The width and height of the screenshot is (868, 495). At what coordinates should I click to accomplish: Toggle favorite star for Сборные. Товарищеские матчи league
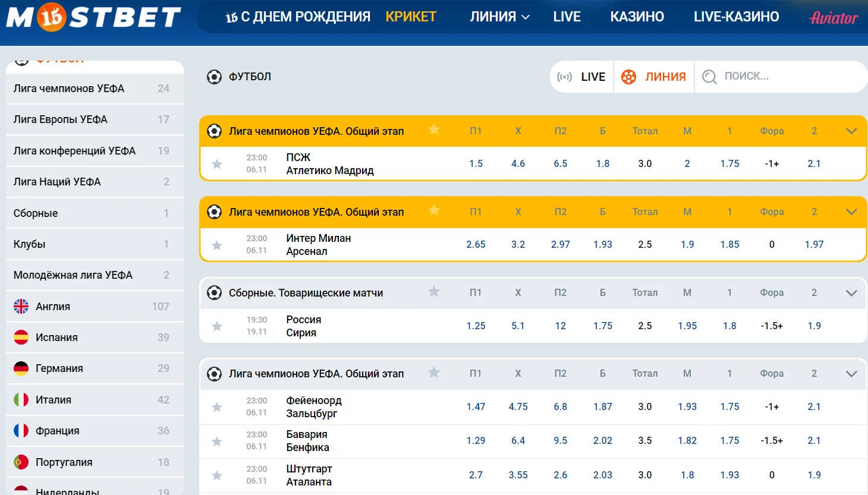pos(434,292)
